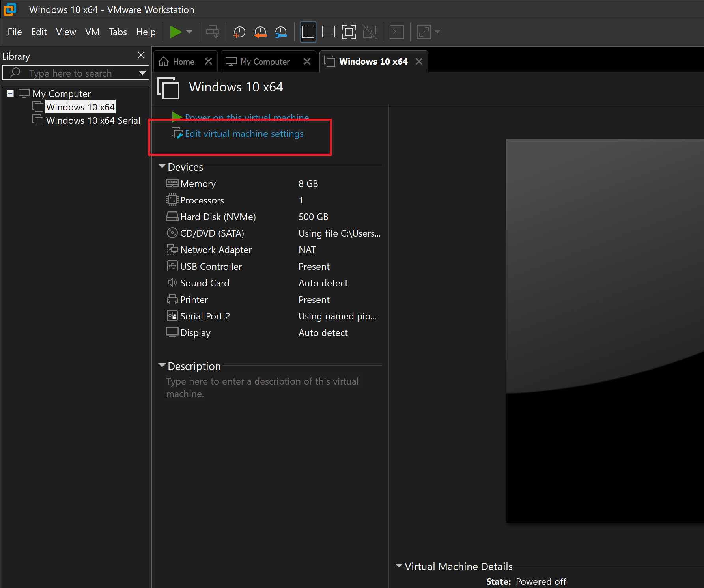Enter full screen mode from the toolbar
This screenshot has width=704, height=588.
(349, 32)
